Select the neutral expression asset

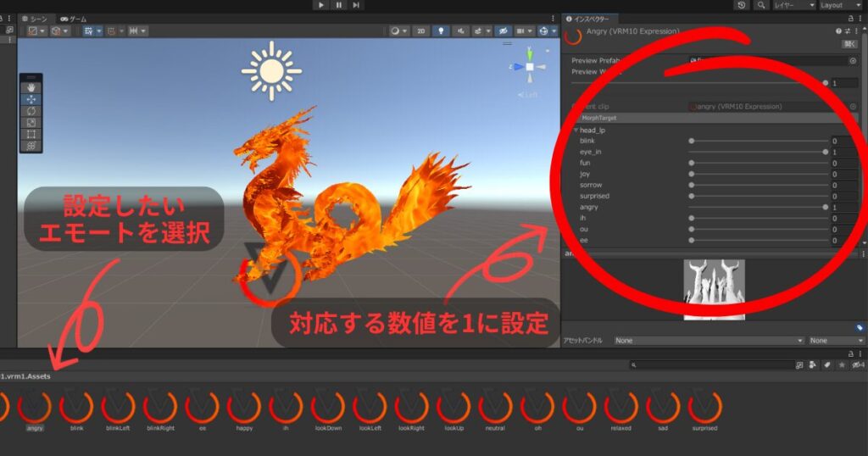pyautogui.click(x=495, y=410)
